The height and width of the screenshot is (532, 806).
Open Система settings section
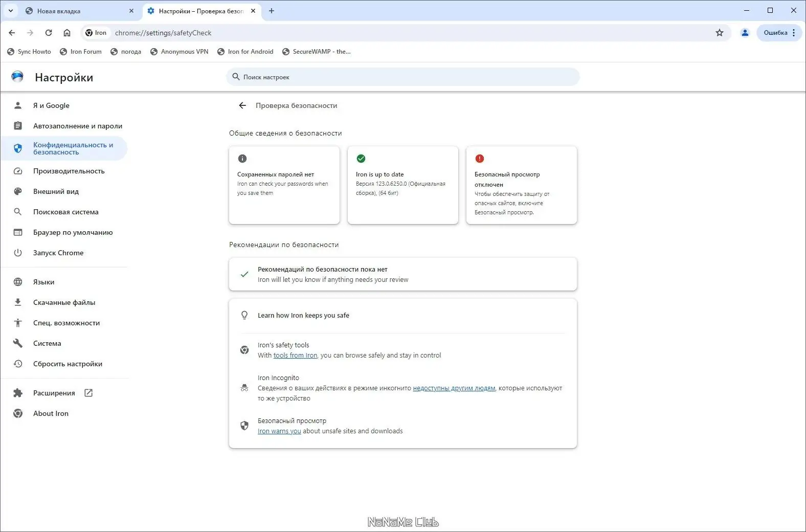(x=64, y=343)
